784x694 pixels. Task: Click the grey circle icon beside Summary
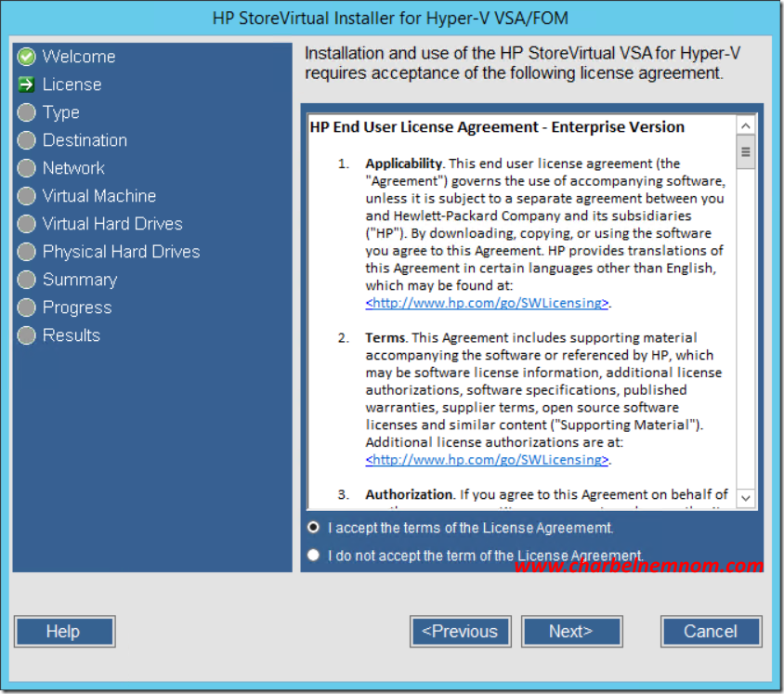tap(27, 280)
